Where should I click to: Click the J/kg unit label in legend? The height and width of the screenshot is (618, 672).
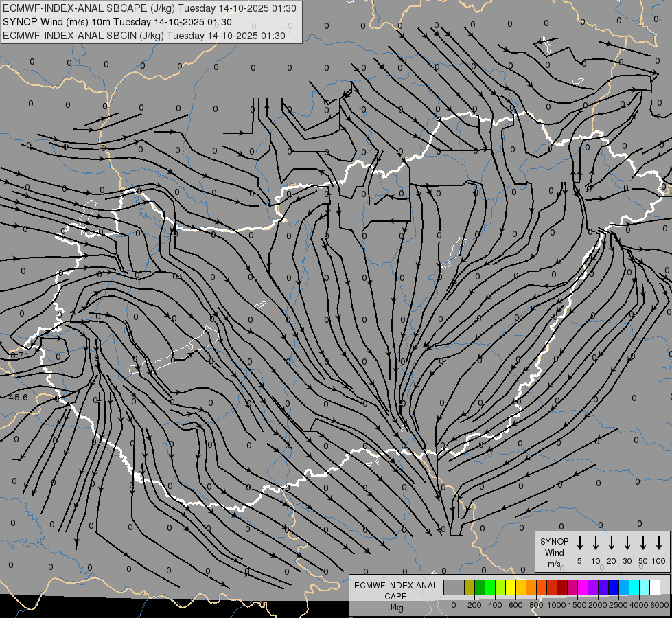coord(395,608)
